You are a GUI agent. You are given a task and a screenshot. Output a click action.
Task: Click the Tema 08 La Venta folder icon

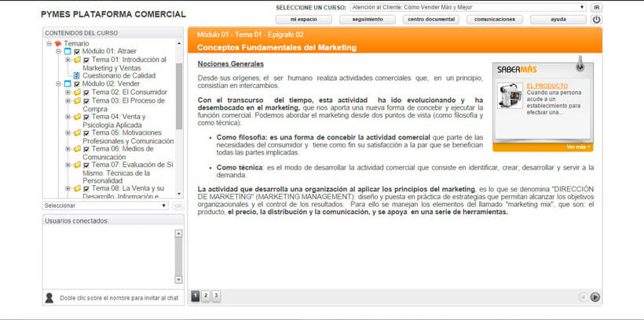[77, 189]
